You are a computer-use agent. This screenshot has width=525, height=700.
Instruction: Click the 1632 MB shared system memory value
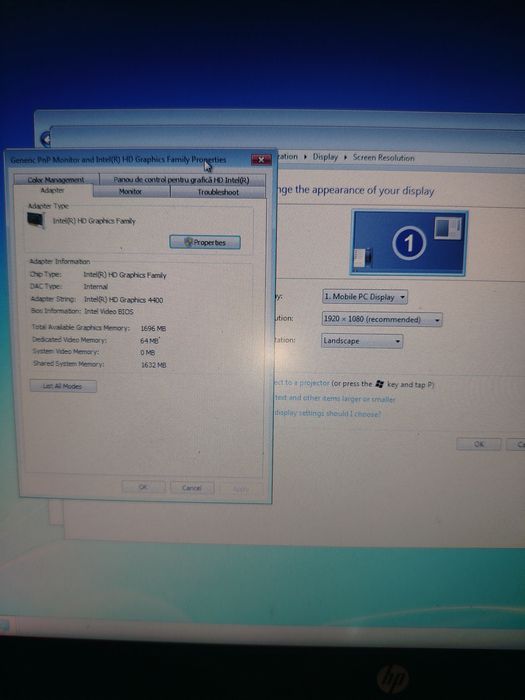(x=154, y=365)
